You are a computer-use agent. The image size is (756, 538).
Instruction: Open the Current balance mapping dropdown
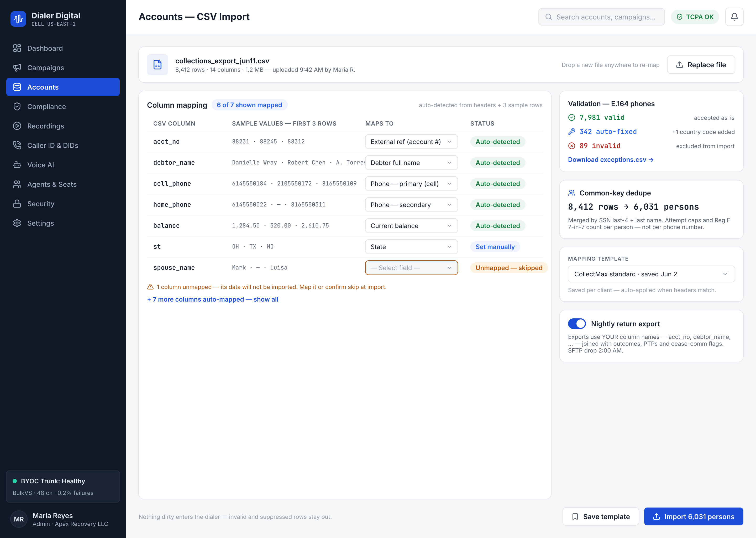[x=411, y=226]
